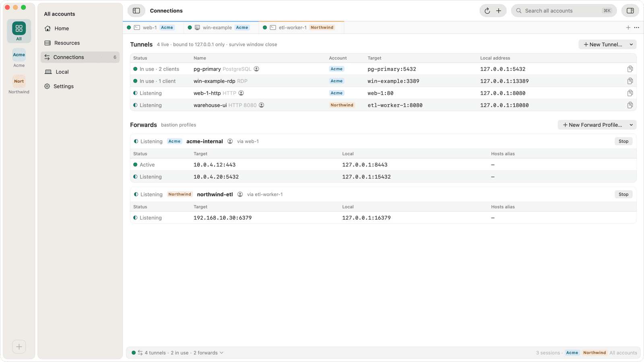Open the etl-worker-1 session tab
644x362 pixels.
tap(301, 28)
